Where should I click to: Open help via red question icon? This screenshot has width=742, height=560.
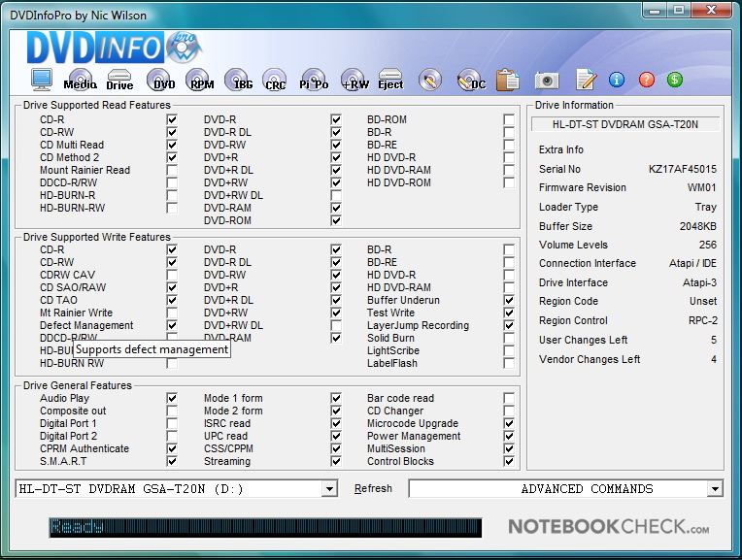647,80
